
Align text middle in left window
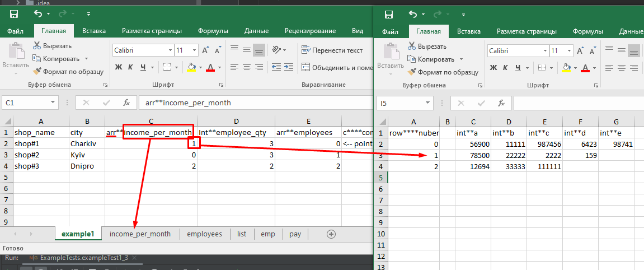click(246, 50)
